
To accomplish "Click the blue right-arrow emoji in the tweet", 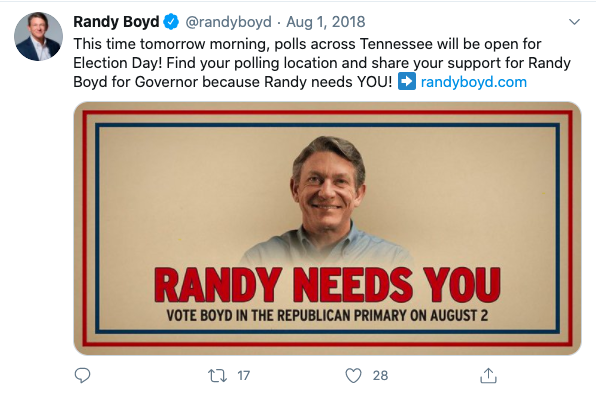I will pos(407,82).
